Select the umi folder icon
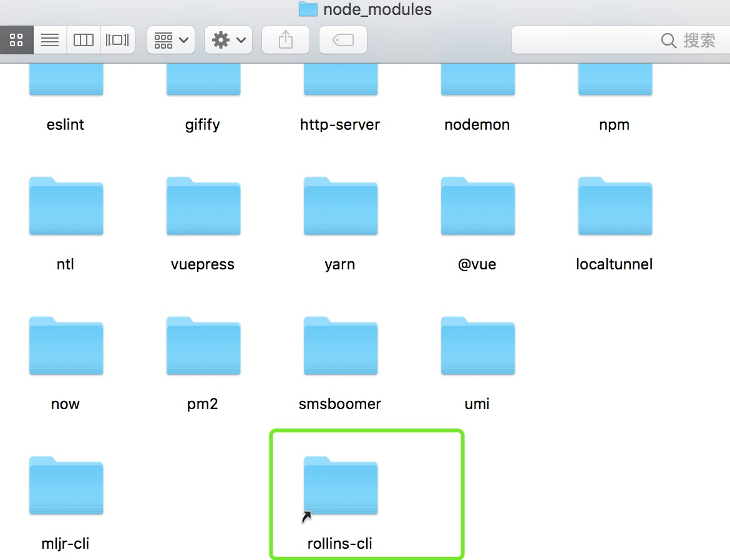Viewport: 730px width, 560px height. click(x=478, y=345)
